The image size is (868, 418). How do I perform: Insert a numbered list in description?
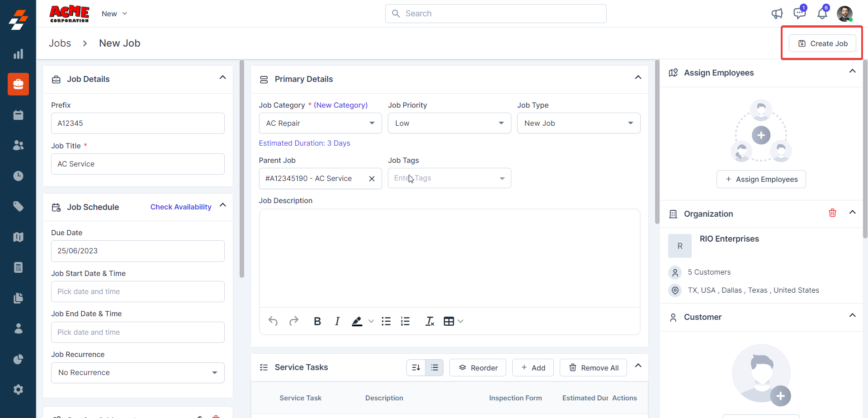pyautogui.click(x=405, y=321)
